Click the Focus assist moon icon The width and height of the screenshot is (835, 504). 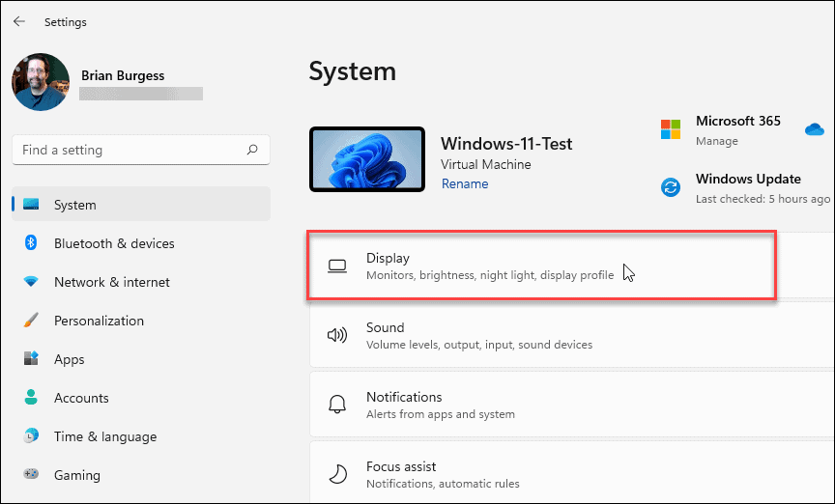pyautogui.click(x=337, y=474)
